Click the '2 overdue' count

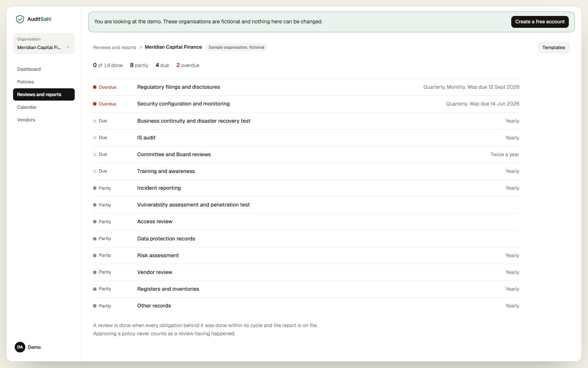tap(188, 65)
